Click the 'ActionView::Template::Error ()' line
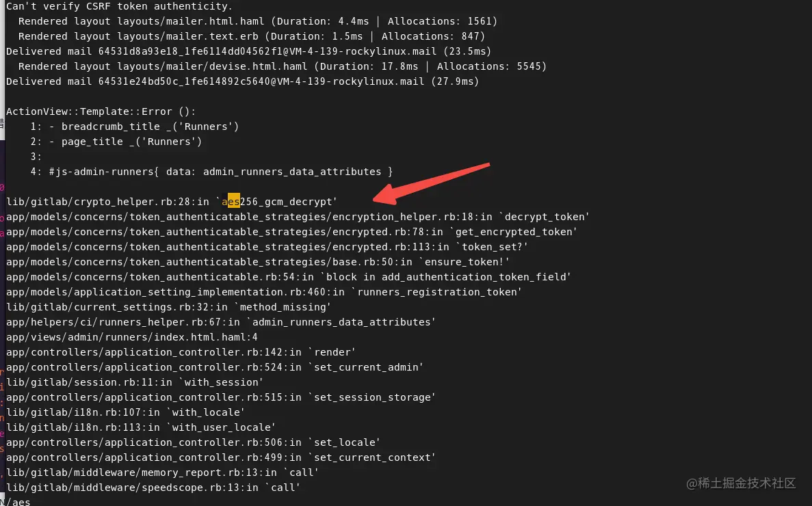Viewport: 812px width, 506px height. pos(101,111)
